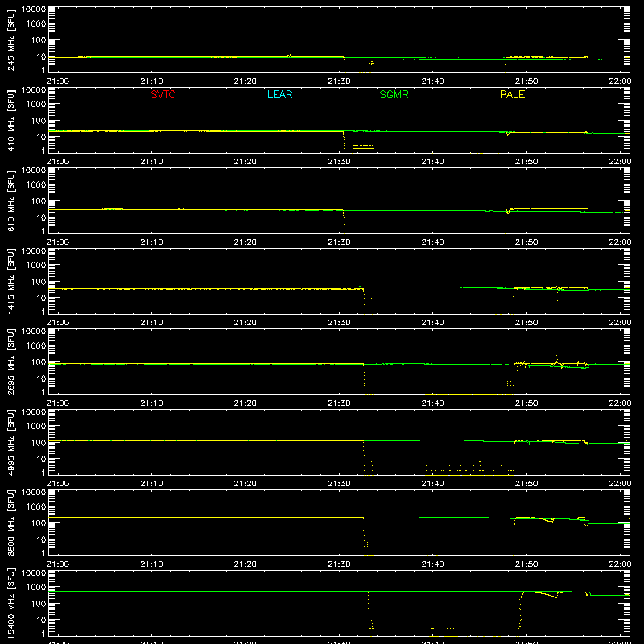This screenshot has width=644, height=644.
Task: Select the '15400 MHz [SFU]' axis title
Action: (11, 604)
